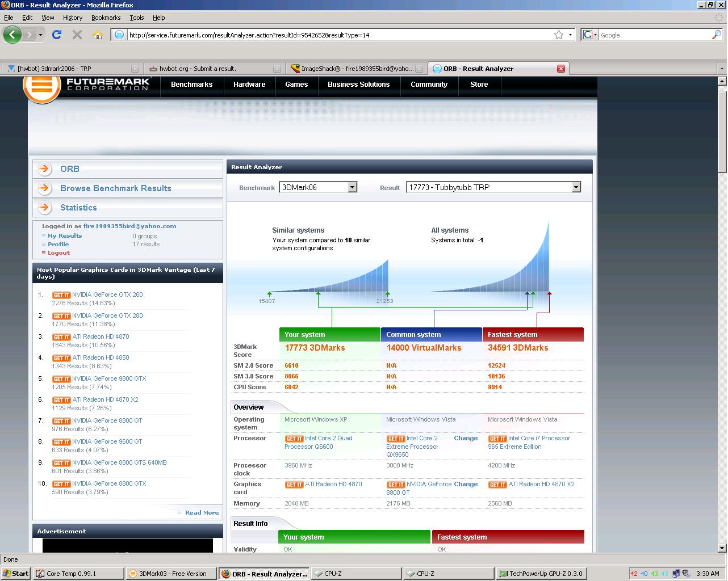
Task: Click the vertical scrollbar up arrow
Action: tap(722, 81)
